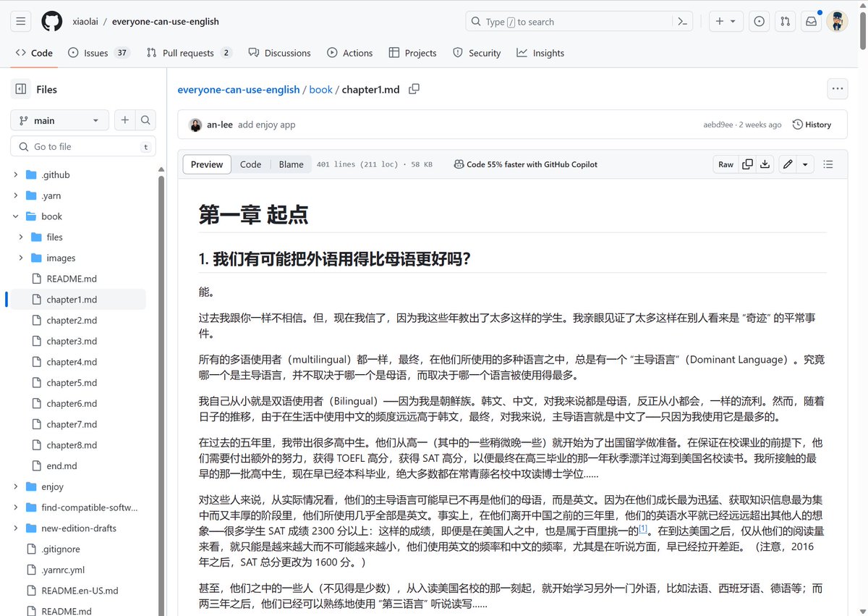Download the raw file

click(765, 164)
